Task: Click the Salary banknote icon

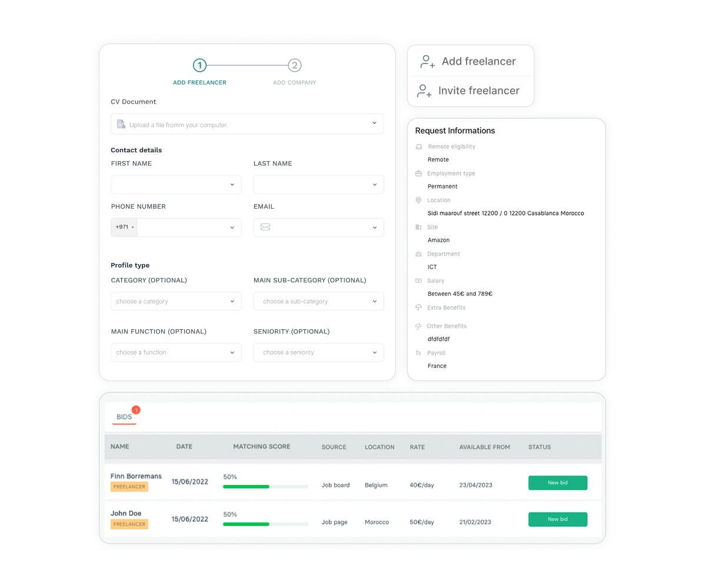Action: click(x=418, y=281)
